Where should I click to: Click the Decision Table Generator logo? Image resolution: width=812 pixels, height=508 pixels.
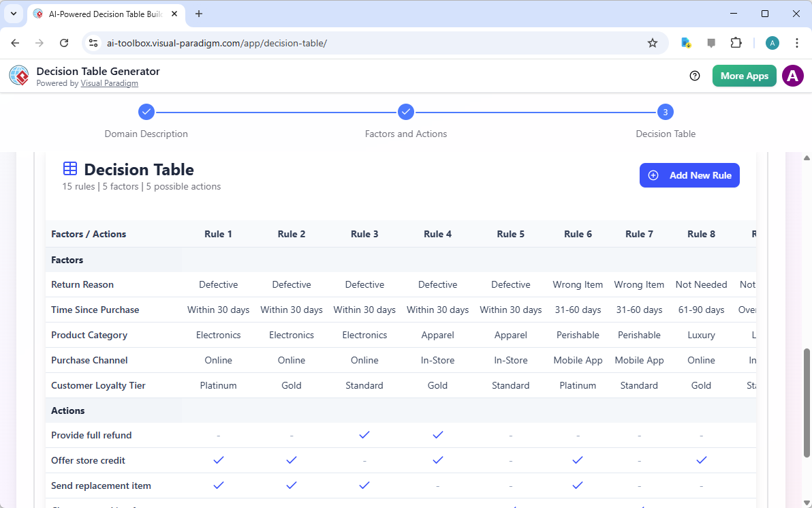19,76
